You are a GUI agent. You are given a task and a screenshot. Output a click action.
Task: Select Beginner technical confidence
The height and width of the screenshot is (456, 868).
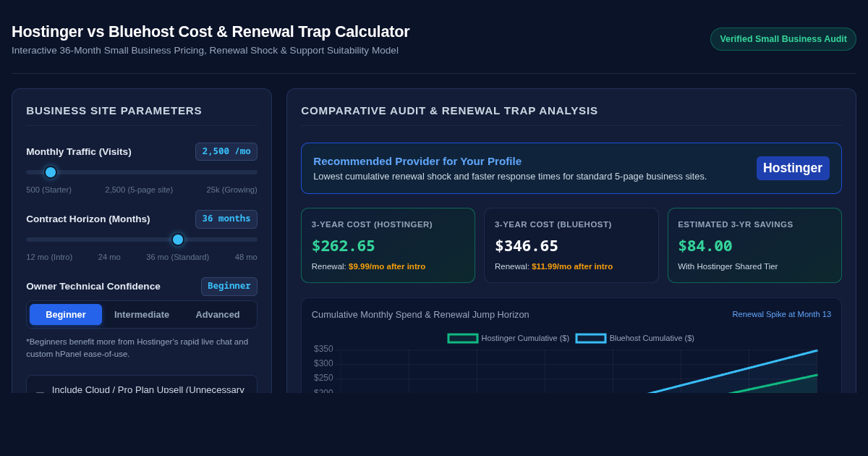tap(66, 315)
